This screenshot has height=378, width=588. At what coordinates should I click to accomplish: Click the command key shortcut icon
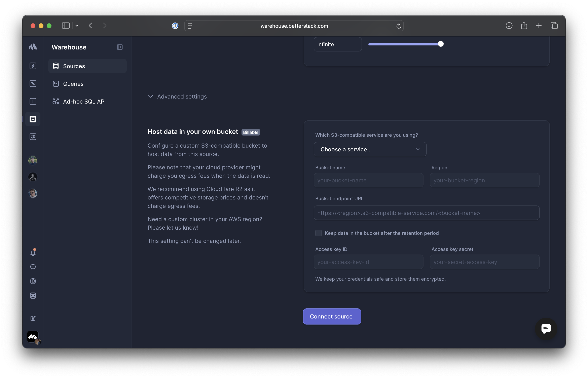coord(33,296)
